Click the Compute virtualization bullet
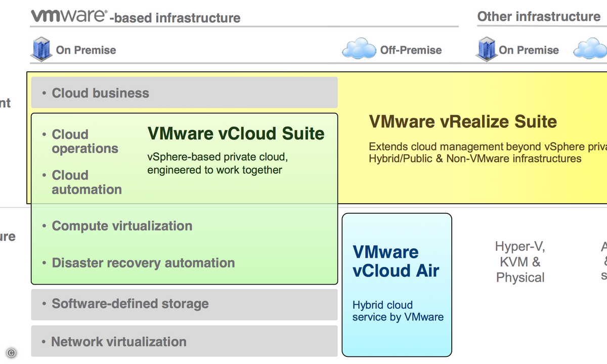 (x=117, y=226)
